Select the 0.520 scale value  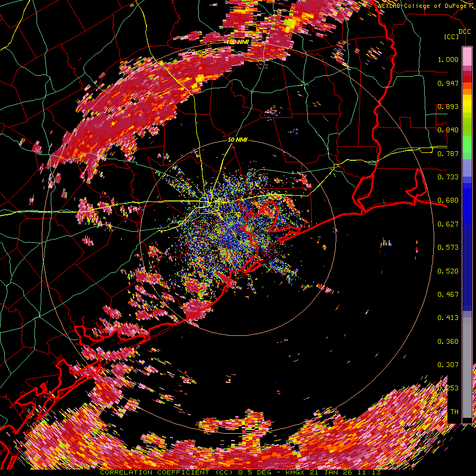448,271
